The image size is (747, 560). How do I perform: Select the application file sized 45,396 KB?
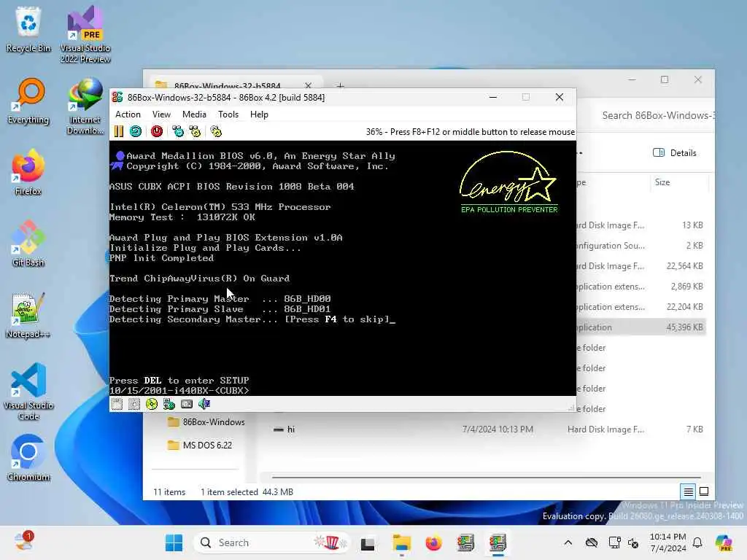tap(640, 327)
